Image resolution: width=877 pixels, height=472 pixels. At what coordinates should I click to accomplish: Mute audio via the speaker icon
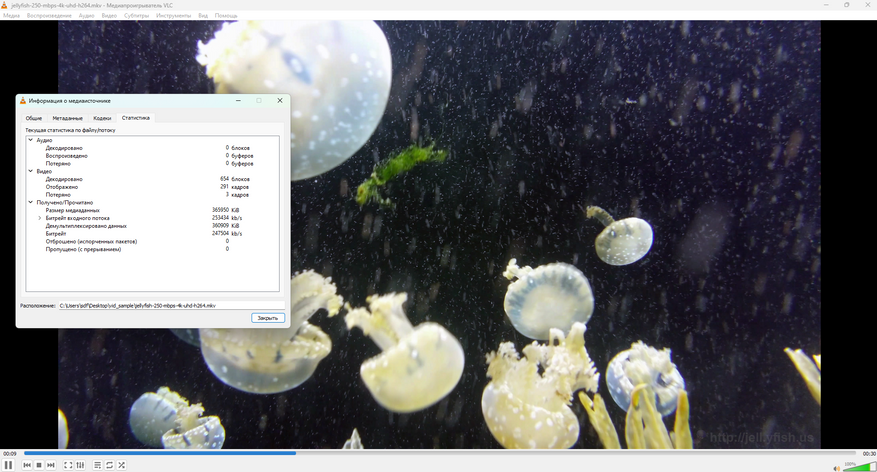click(x=836, y=468)
